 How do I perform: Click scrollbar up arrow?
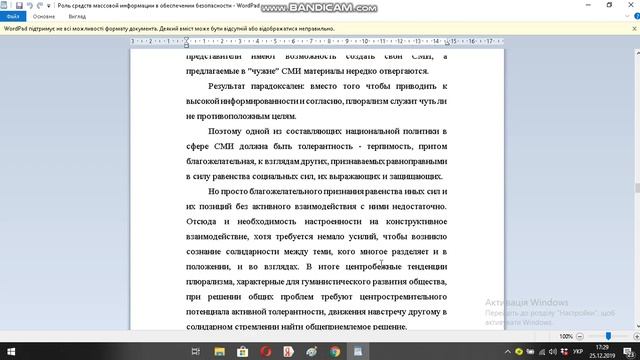point(637,53)
